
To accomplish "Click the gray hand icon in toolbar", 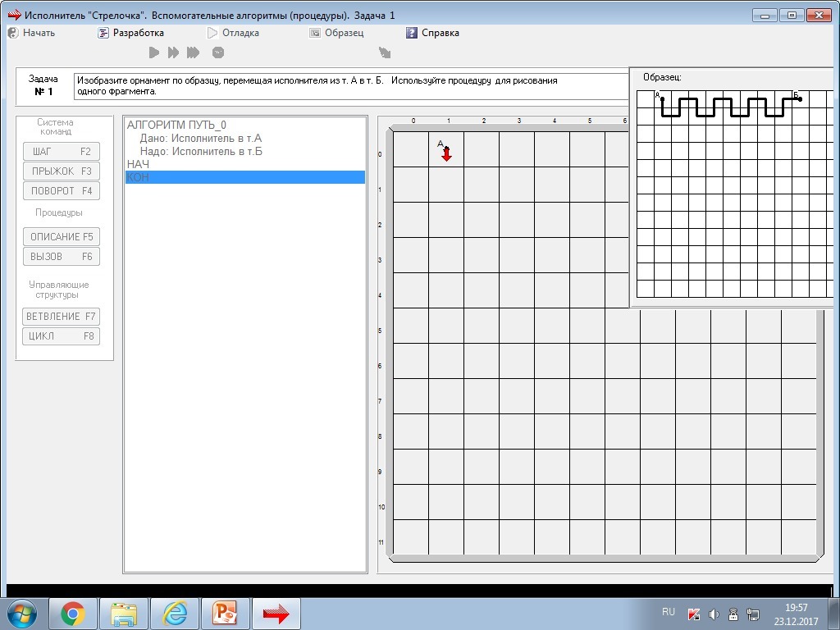I will coord(385,52).
